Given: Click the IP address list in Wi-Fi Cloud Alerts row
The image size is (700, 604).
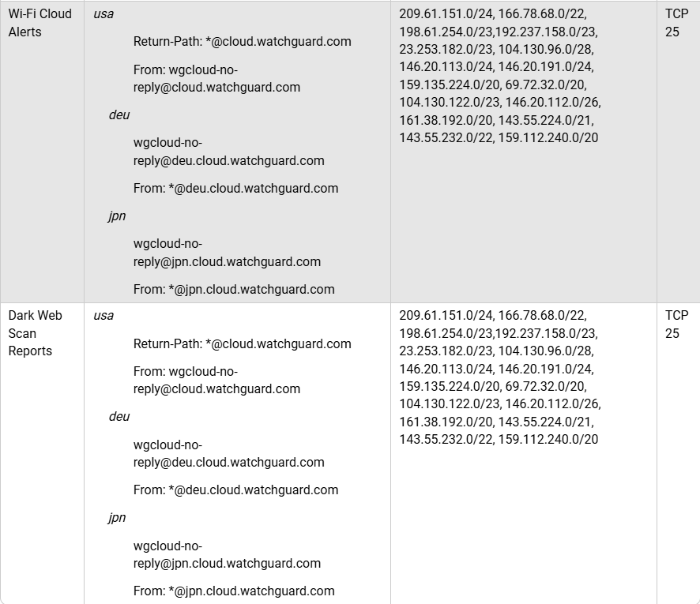Looking at the screenshot, I should pos(499,76).
